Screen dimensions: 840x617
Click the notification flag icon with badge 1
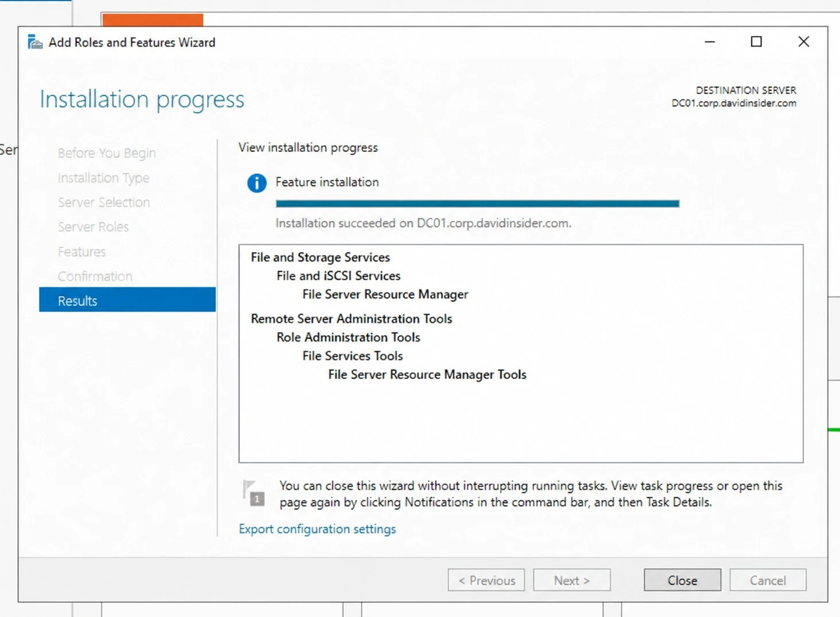click(x=253, y=493)
